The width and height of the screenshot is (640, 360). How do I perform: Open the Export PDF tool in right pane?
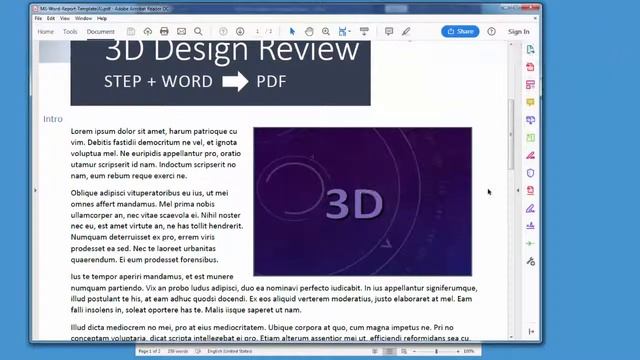530,49
